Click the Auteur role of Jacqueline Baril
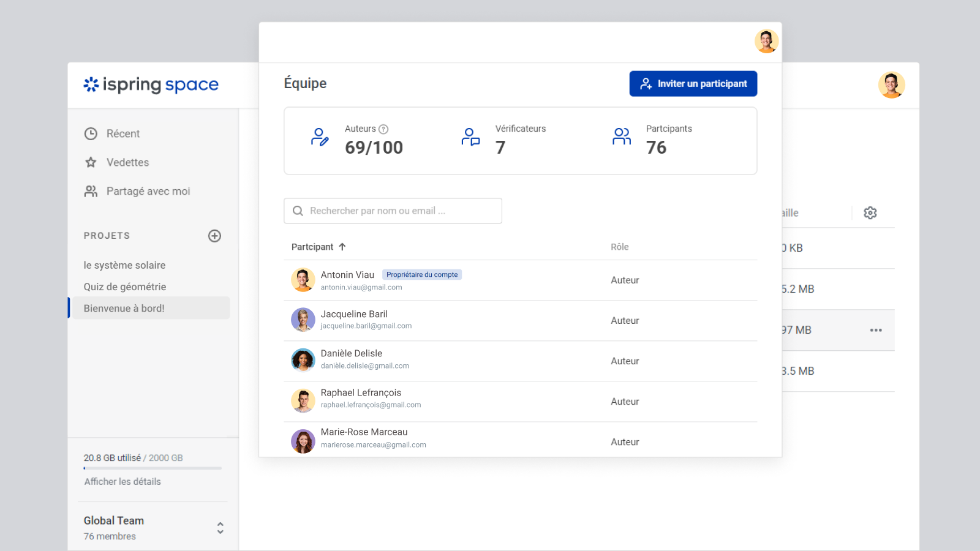The width and height of the screenshot is (980, 551). pos(625,321)
